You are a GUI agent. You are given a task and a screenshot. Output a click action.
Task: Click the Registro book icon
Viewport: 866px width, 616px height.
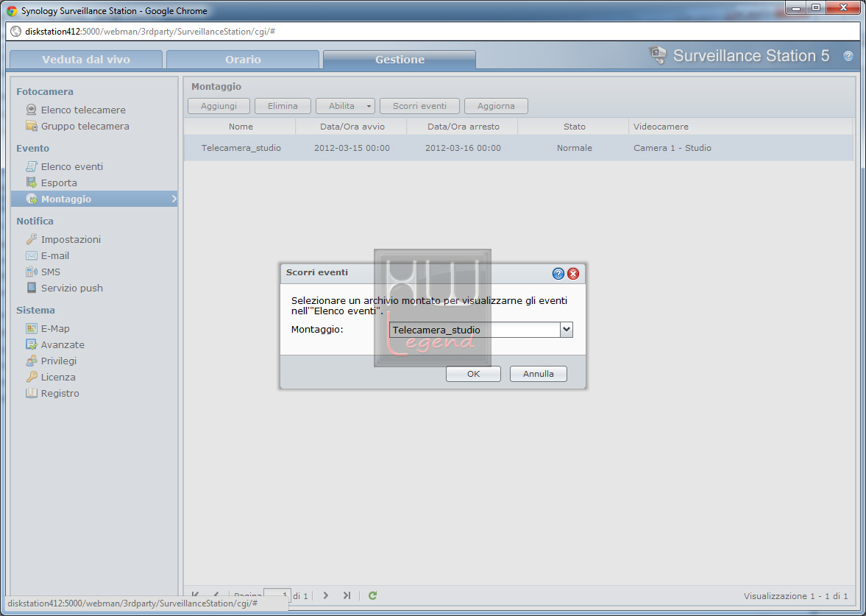pyautogui.click(x=32, y=393)
